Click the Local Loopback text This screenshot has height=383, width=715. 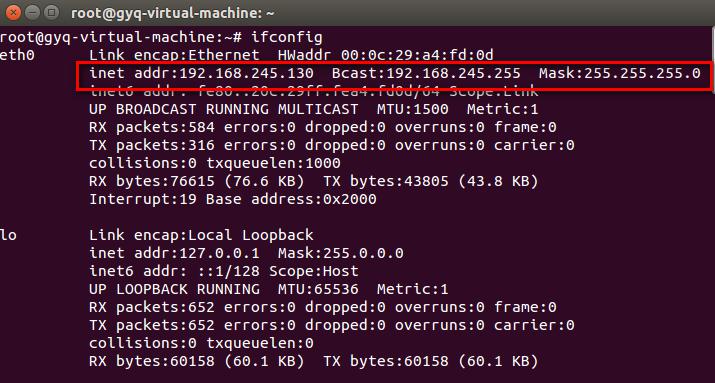pos(251,236)
